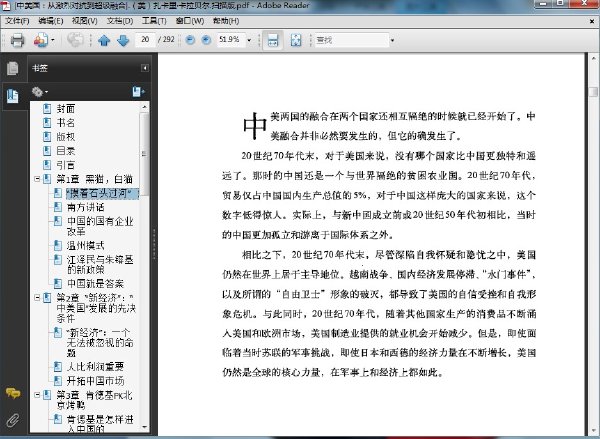This screenshot has height=439, width=600.
Task: Open the dropdown arrow beside the collaborate icon
Action: pos(53,40)
